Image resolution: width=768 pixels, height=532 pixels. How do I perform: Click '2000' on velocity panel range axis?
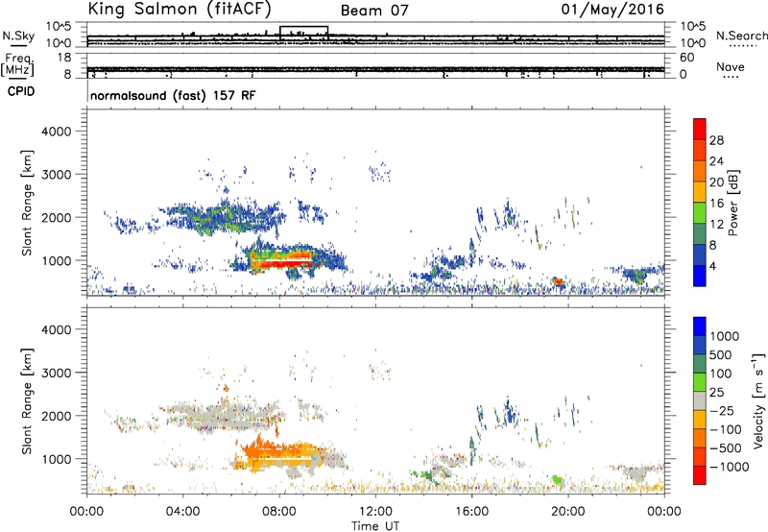[56, 416]
